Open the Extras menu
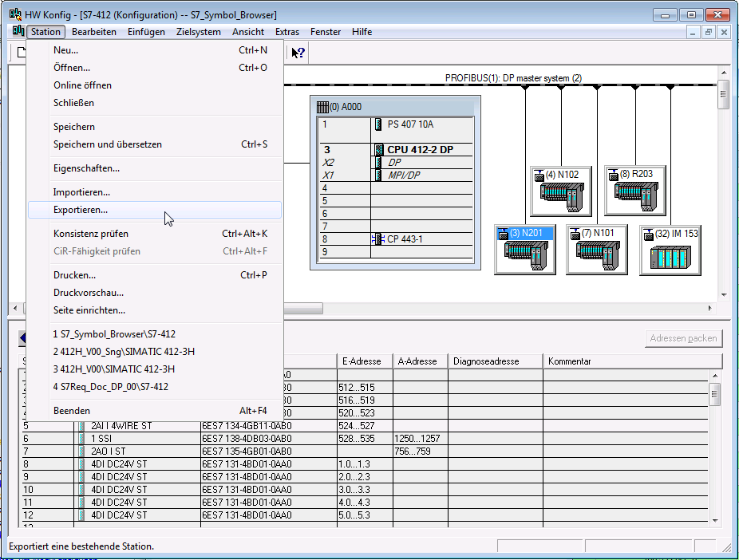This screenshot has height=560, width=739. (x=287, y=32)
